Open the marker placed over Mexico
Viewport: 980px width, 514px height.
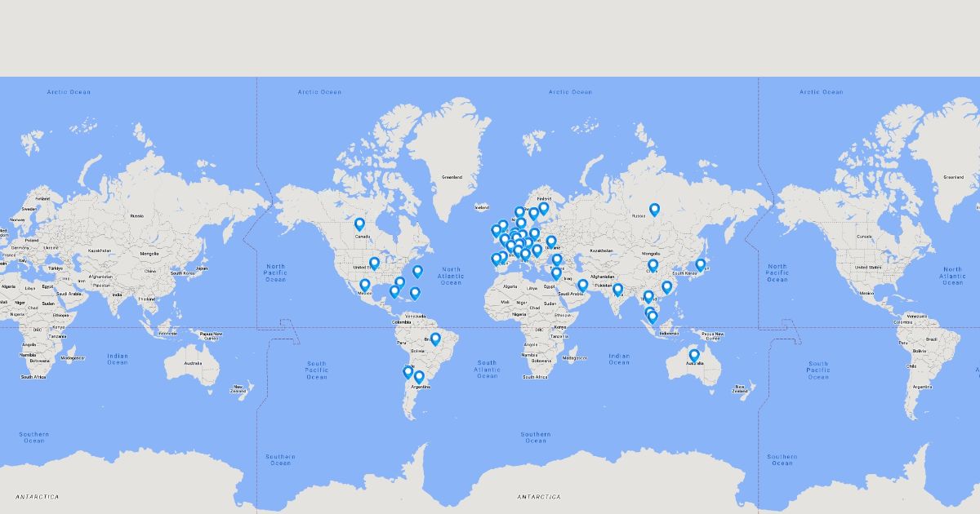tap(364, 286)
